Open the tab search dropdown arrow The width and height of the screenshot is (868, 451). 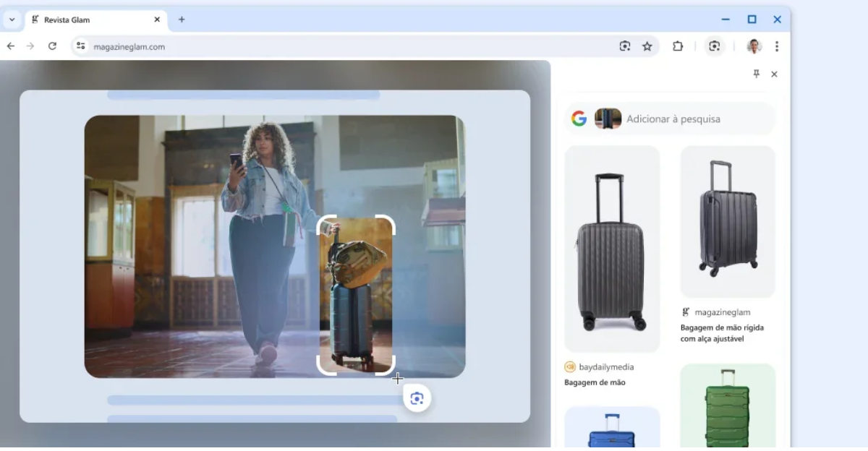[x=12, y=20]
